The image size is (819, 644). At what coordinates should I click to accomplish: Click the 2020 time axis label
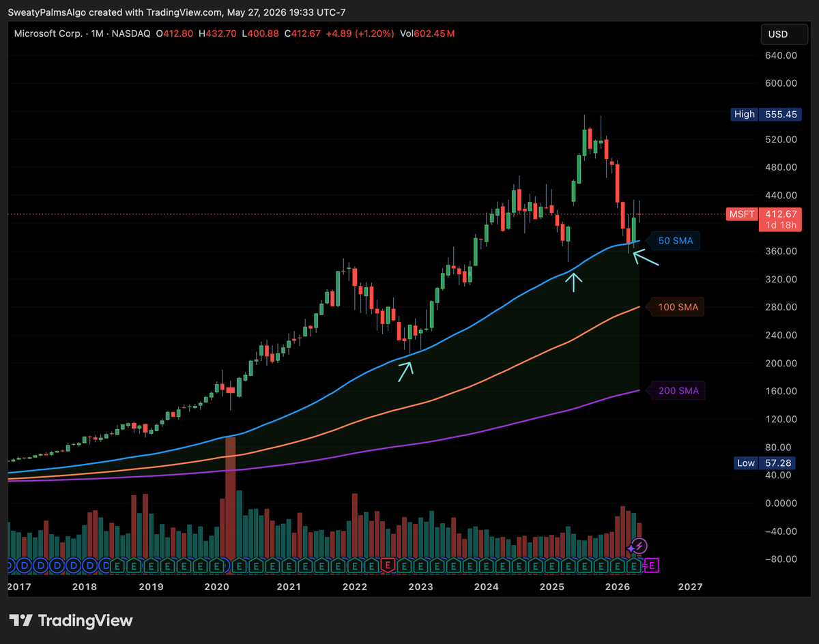[216, 587]
